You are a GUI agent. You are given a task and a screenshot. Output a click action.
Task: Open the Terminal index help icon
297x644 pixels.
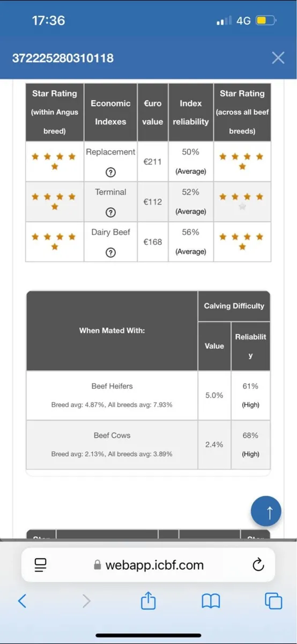111,212
